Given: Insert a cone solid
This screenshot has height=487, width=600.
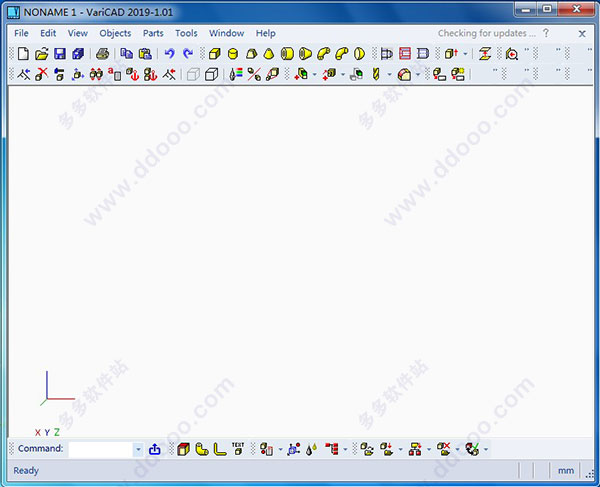Looking at the screenshot, I should 269,54.
